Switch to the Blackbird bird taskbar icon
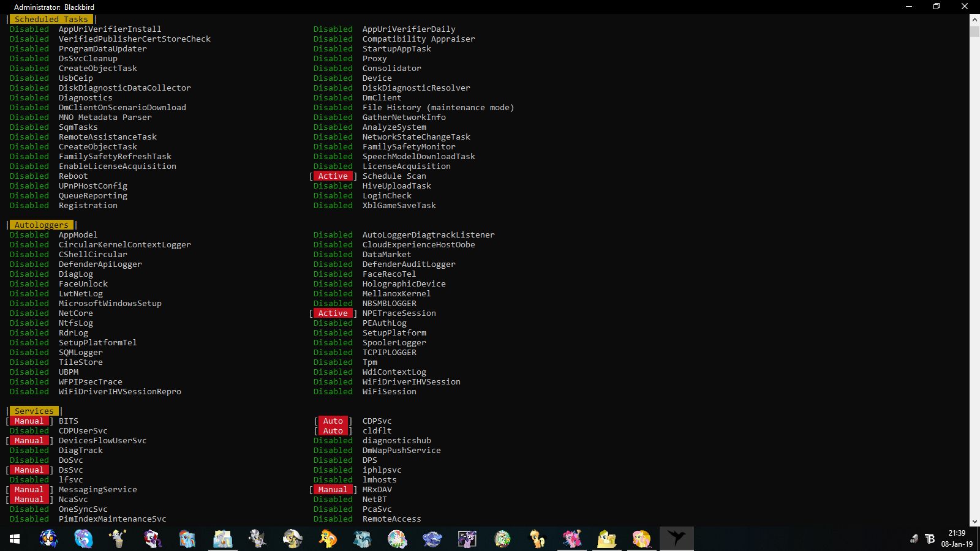The image size is (980, 551). pos(677,539)
